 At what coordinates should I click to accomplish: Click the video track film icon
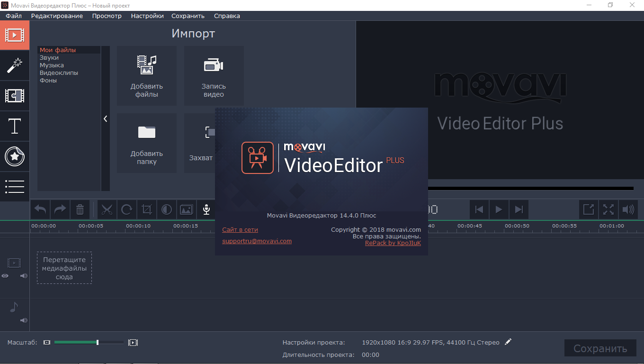click(14, 263)
